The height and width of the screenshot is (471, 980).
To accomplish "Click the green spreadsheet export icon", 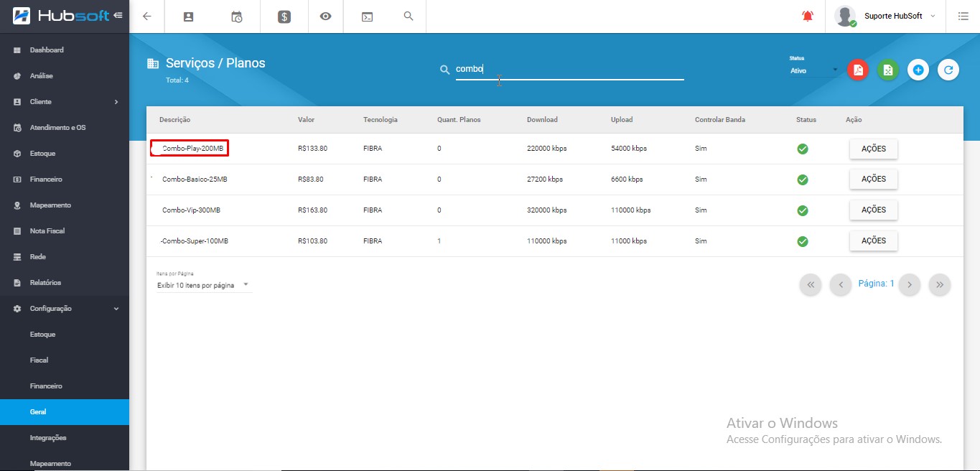I will [x=888, y=70].
